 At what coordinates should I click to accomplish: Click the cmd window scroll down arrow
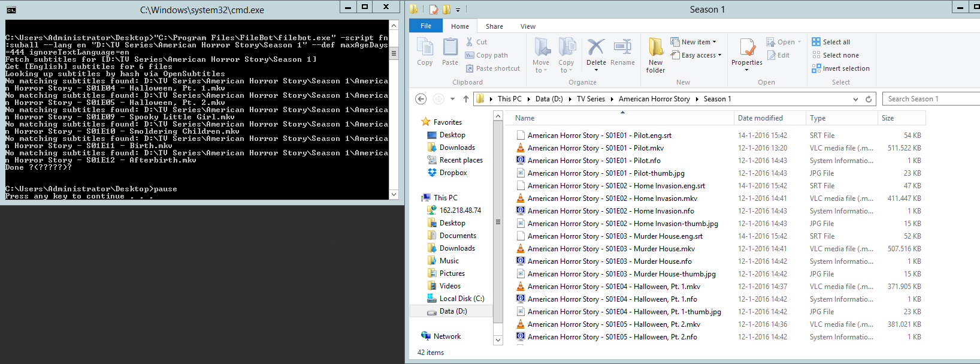click(x=394, y=194)
